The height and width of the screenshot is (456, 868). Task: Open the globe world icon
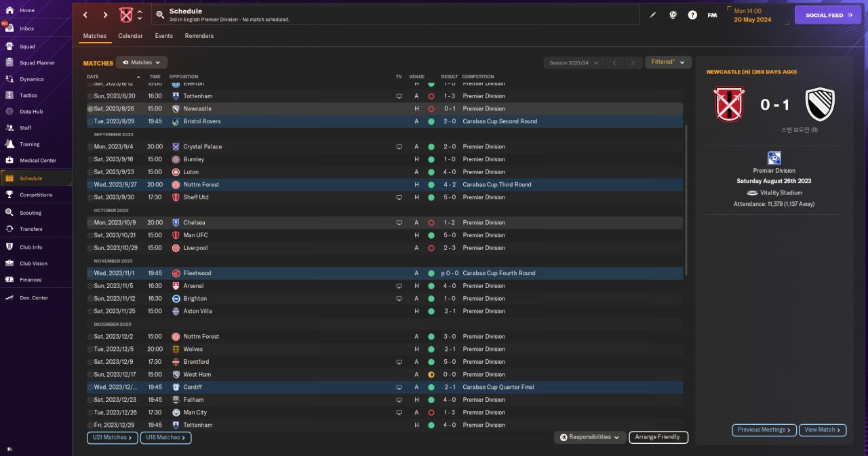pos(673,15)
